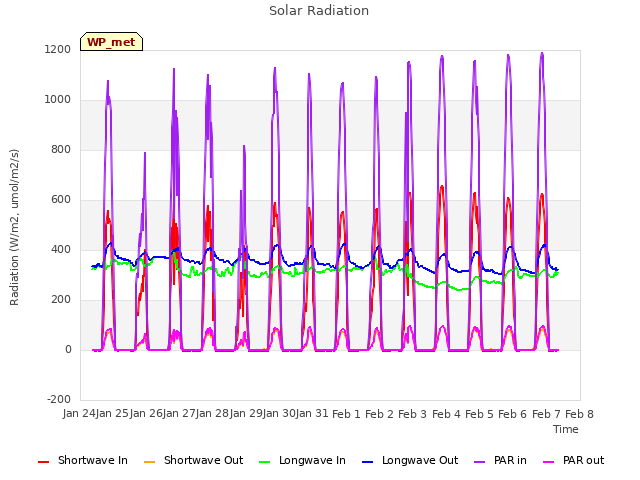Viewport: 640px width, 480px height.
Task: Click the Feb 8 x-axis label
Action: click(x=579, y=414)
